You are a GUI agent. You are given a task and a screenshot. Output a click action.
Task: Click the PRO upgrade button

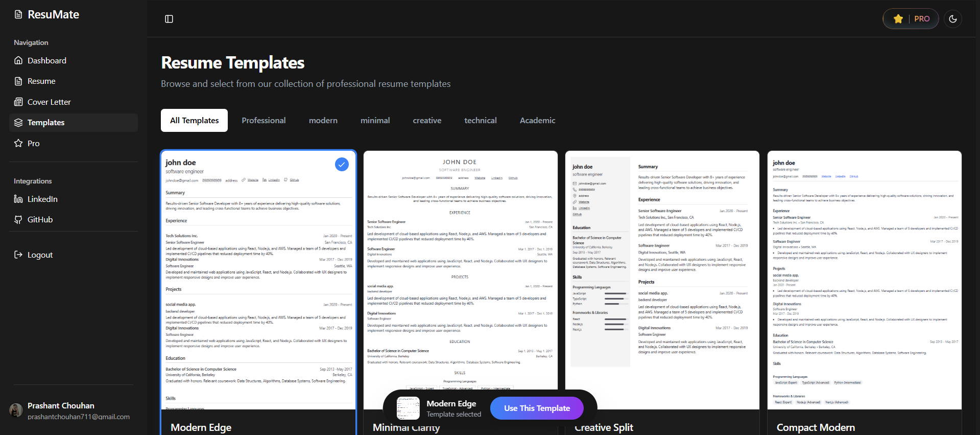pyautogui.click(x=911, y=19)
